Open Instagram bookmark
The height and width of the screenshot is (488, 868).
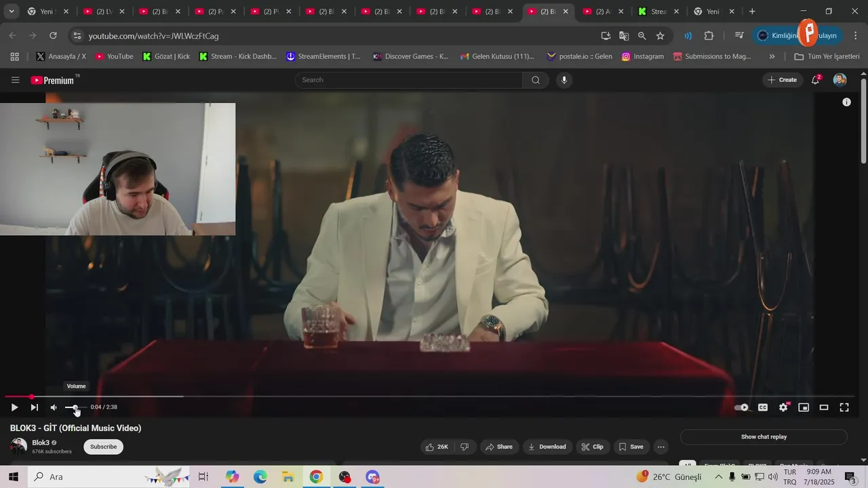643,56
